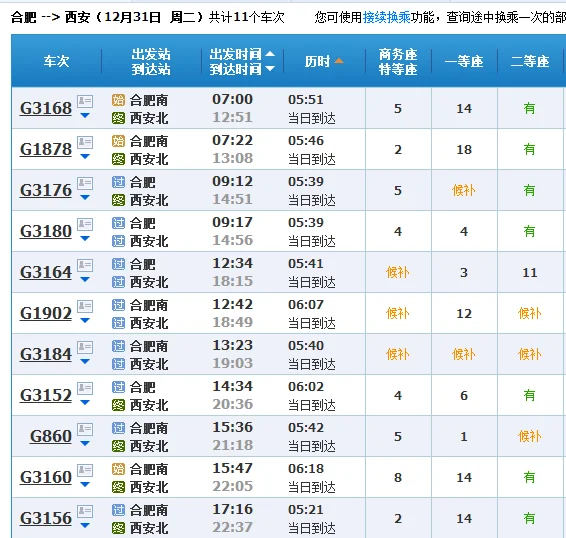Open the G1878 train info card icon
The image size is (566, 538).
(85, 142)
